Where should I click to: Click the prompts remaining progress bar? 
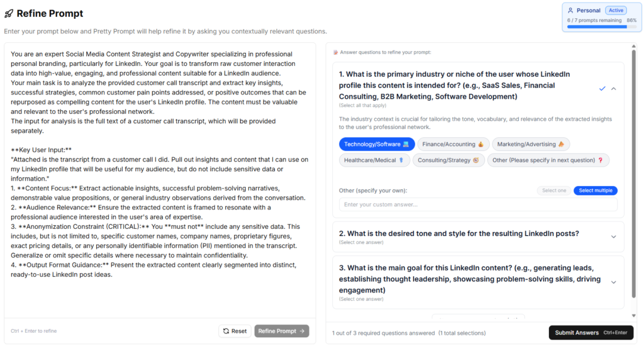tap(597, 27)
